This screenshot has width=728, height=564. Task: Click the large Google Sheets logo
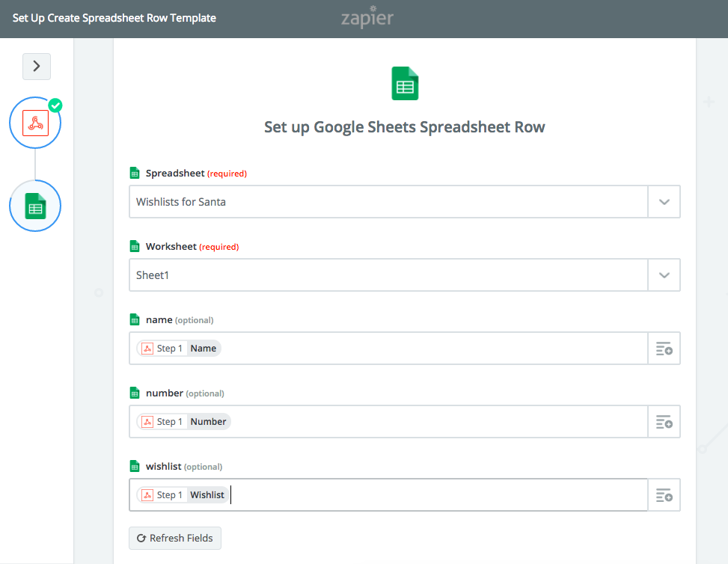405,84
